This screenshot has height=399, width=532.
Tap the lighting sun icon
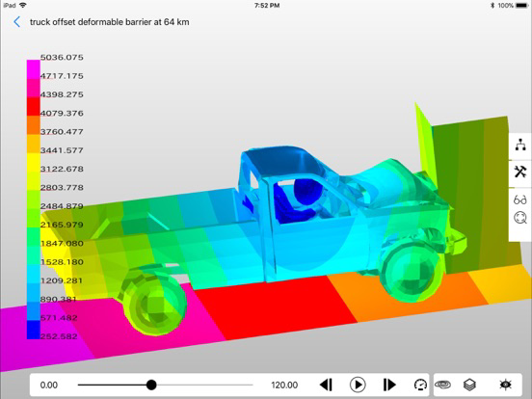tap(506, 385)
